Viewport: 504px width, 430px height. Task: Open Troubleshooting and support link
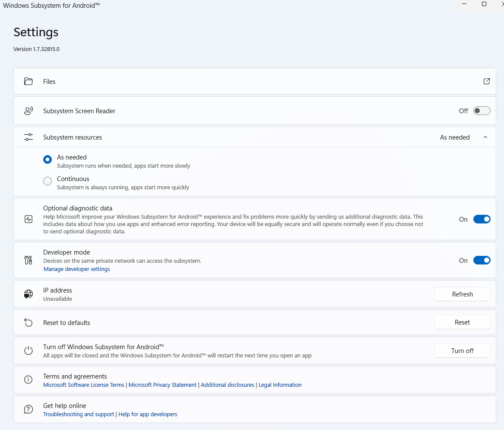pyautogui.click(x=79, y=414)
